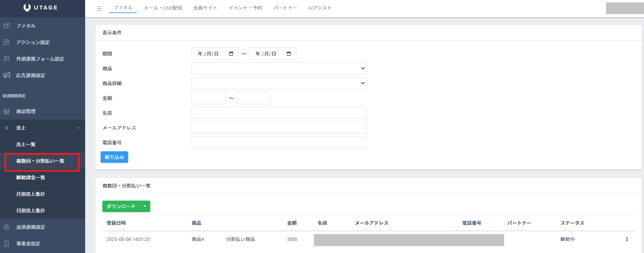Viewport: 644px width, 253px height.
Task: Expand the 商品詳細 dropdown
Action: point(279,83)
